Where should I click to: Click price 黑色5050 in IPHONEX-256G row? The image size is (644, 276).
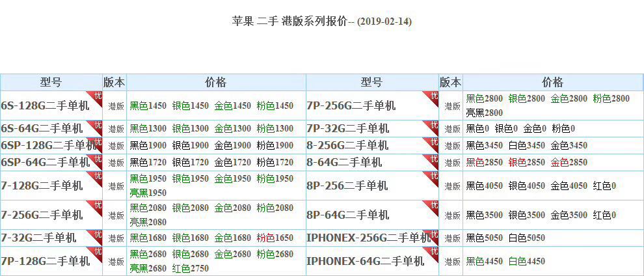[485, 238]
